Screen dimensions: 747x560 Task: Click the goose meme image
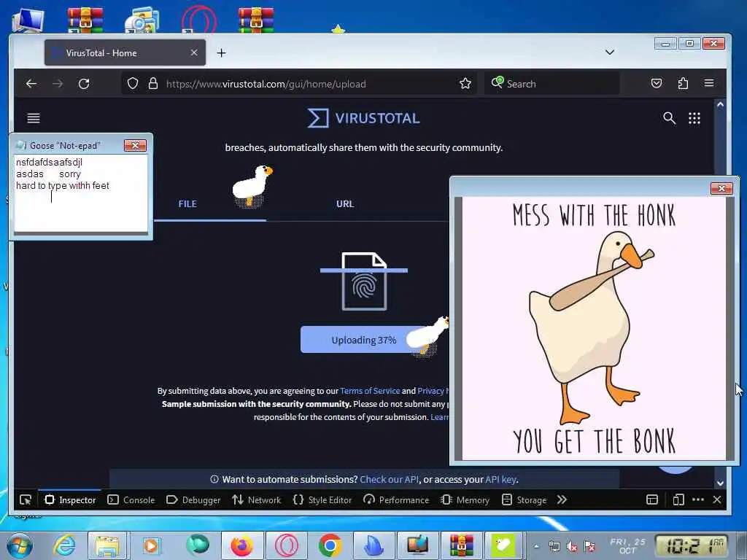pyautogui.click(x=594, y=329)
